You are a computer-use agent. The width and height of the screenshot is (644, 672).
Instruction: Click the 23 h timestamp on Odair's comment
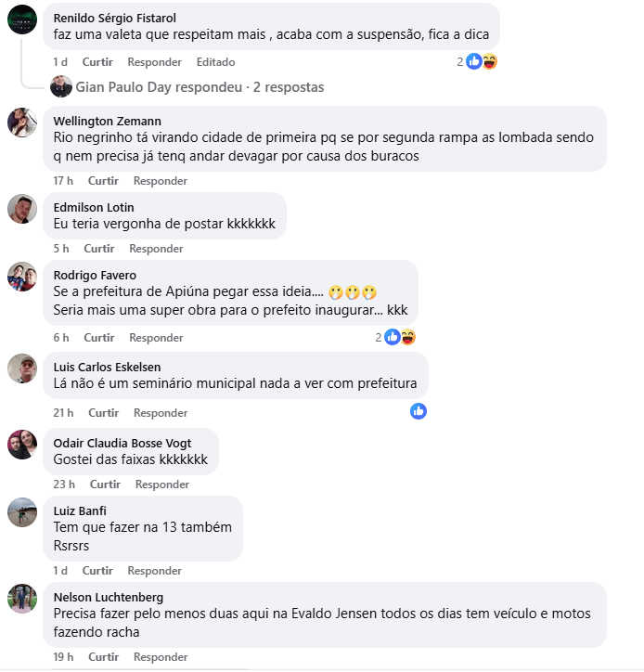click(64, 485)
